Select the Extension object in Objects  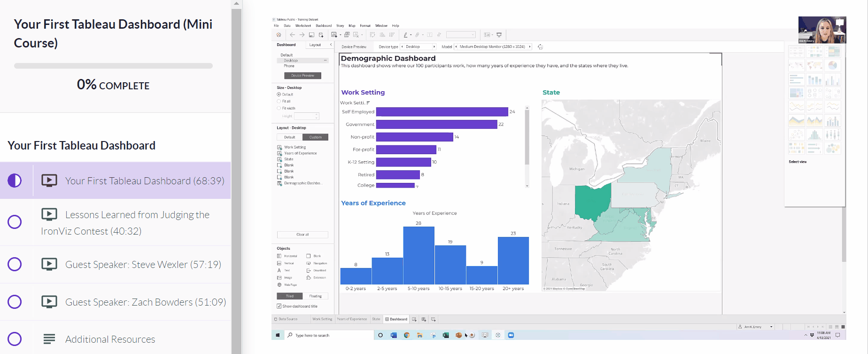pyautogui.click(x=316, y=277)
